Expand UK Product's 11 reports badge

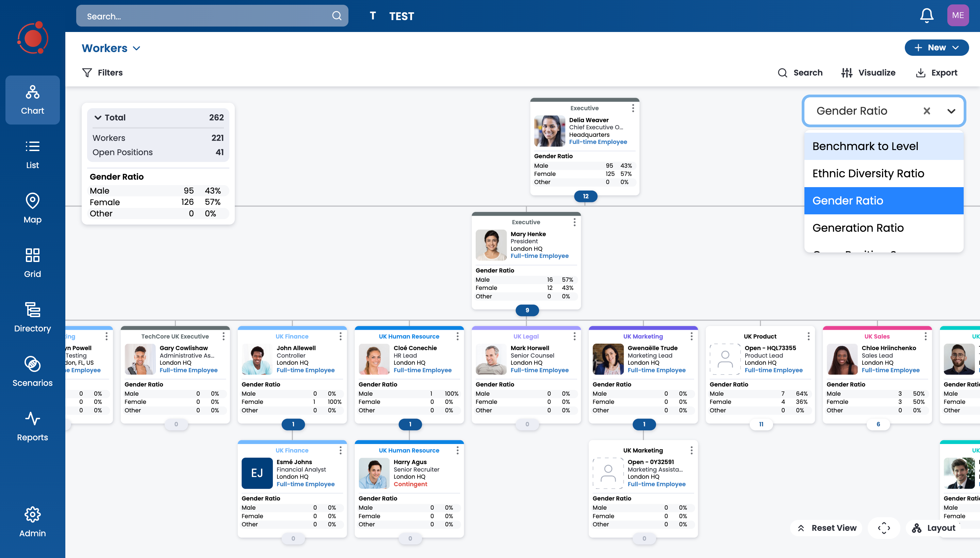click(761, 424)
